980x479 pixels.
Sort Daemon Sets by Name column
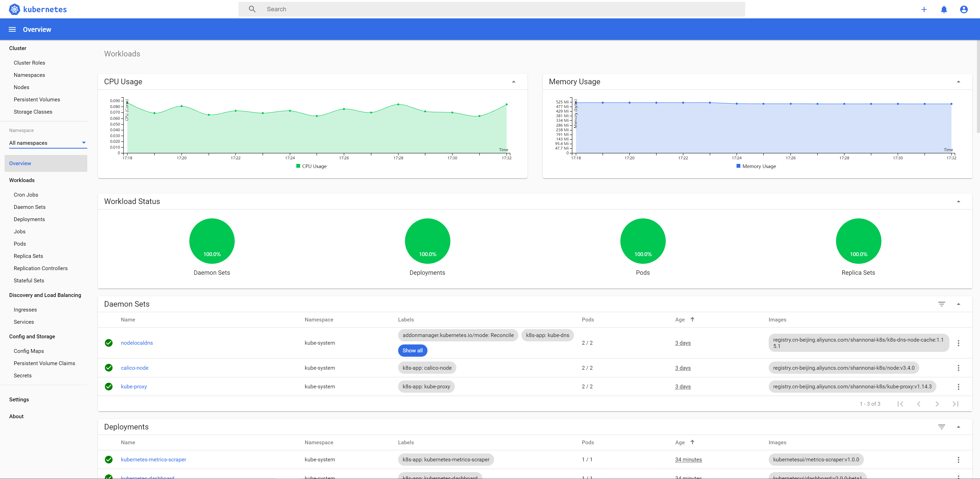click(128, 319)
